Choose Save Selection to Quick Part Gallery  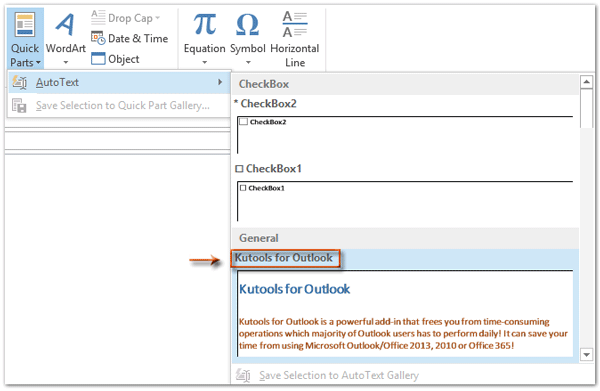(119, 105)
